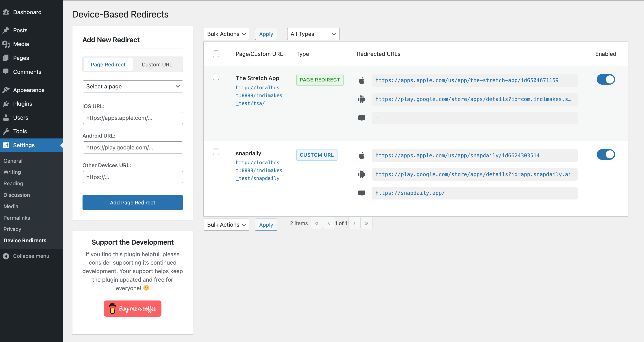Open Device Redirects submenu item

click(25, 240)
